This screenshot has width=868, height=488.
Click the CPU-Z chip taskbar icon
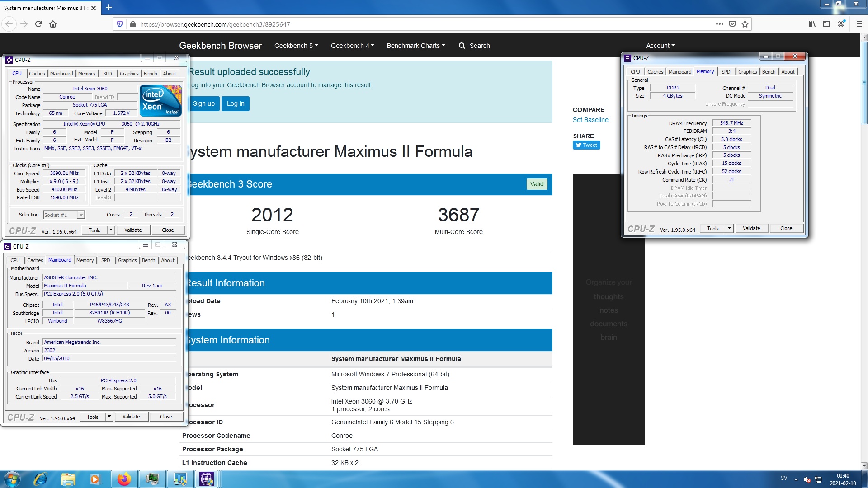tap(207, 479)
